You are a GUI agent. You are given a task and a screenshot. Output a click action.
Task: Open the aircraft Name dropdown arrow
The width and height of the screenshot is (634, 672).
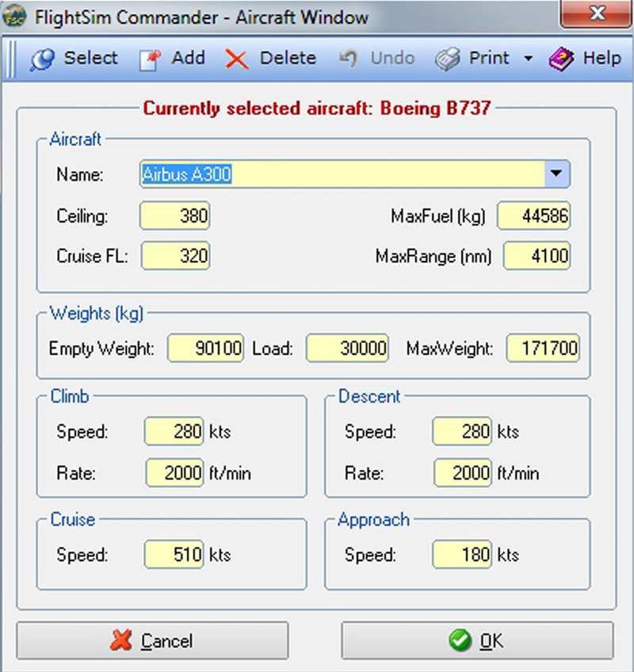(556, 174)
